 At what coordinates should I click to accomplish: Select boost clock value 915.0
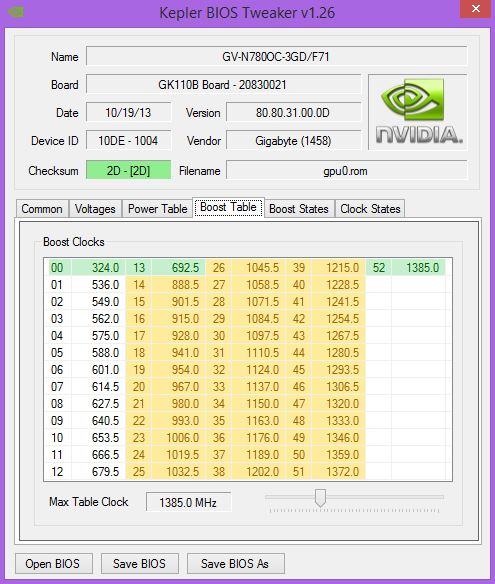pyautogui.click(x=178, y=318)
